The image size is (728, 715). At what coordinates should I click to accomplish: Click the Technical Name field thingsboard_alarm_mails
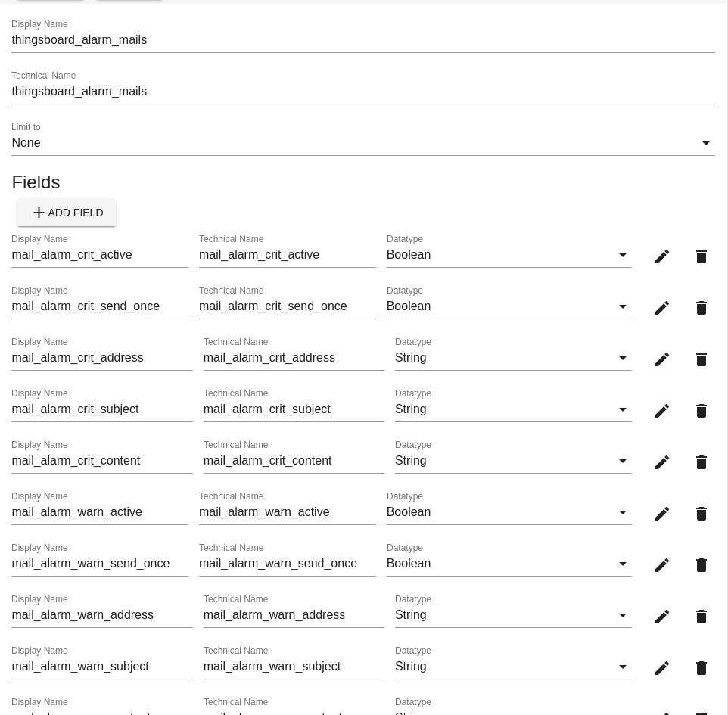coord(363,92)
